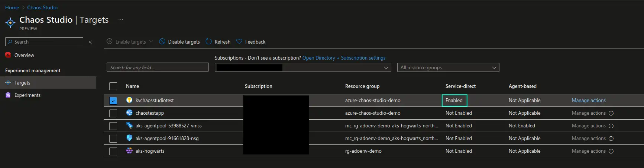Viewport: 644px width, 168px height.
Task: Click the app service icon for chaostestapp
Action: point(129,112)
